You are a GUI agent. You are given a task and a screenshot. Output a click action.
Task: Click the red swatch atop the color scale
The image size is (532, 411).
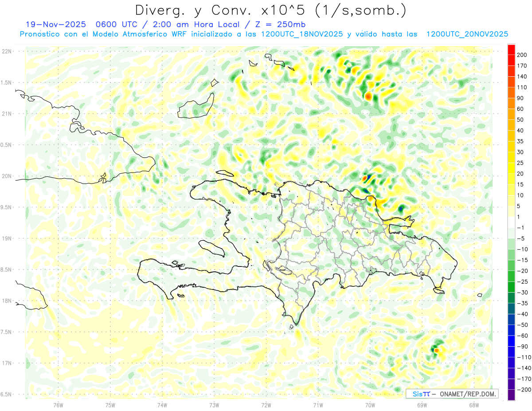pos(511,50)
